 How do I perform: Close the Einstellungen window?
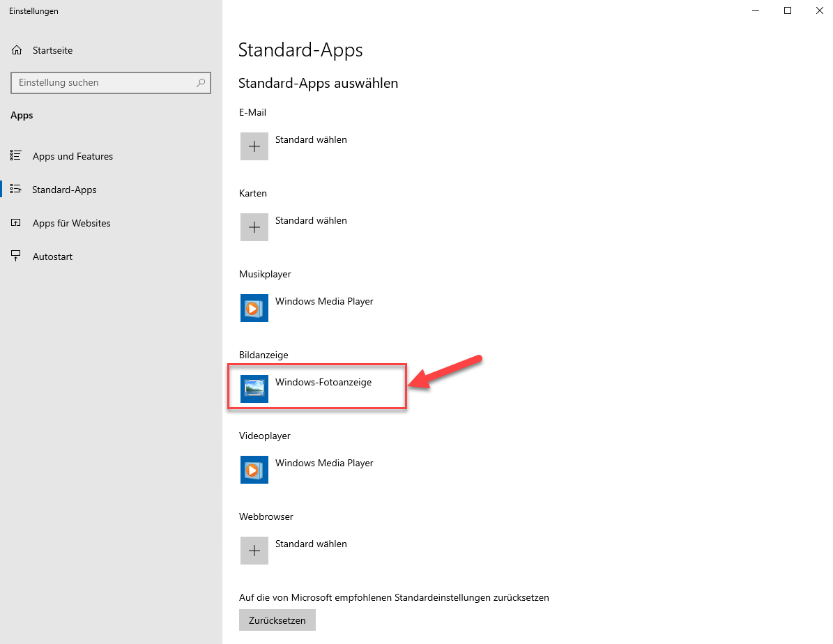tap(818, 10)
